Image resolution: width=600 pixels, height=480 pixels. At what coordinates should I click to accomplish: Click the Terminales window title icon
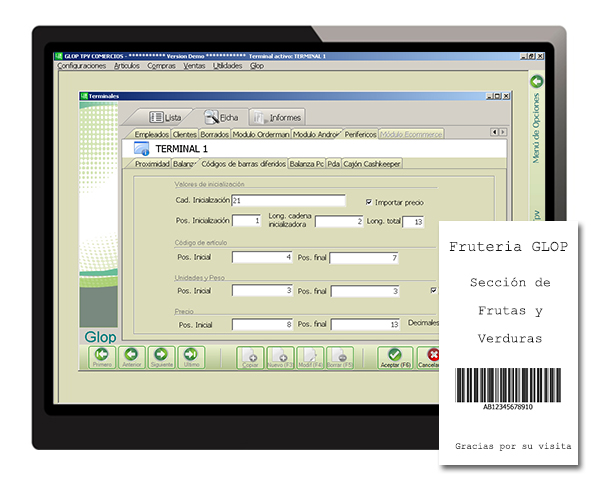click(84, 96)
